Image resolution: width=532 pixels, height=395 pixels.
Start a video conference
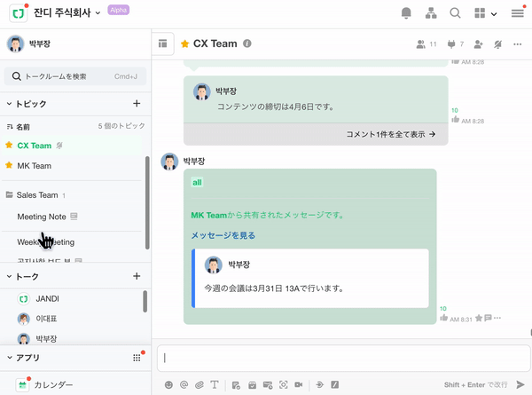pyautogui.click(x=299, y=385)
